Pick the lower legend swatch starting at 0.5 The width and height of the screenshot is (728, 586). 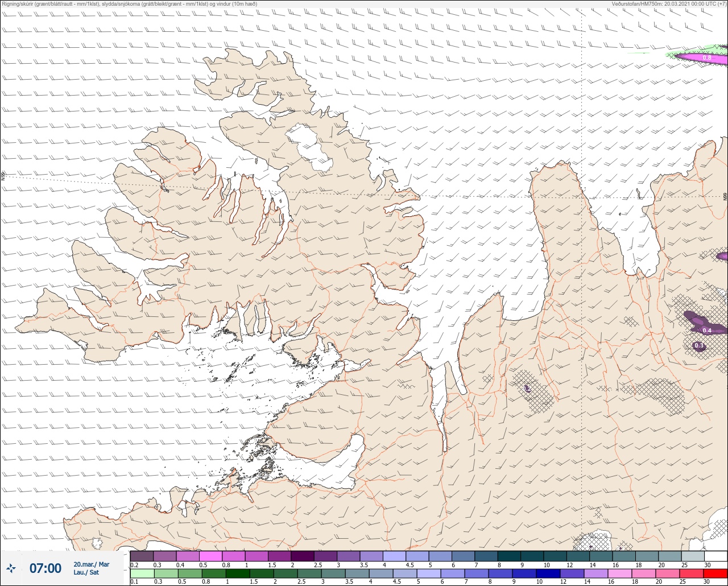point(190,573)
